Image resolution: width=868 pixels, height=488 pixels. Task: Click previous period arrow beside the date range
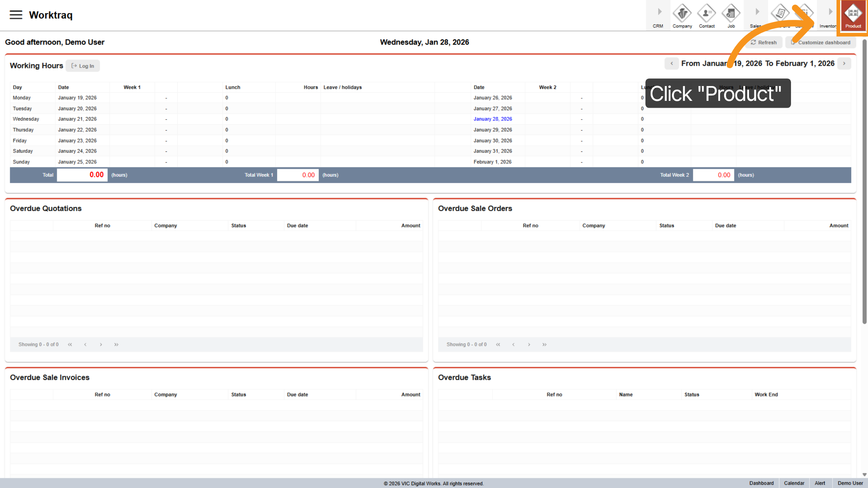(x=672, y=63)
